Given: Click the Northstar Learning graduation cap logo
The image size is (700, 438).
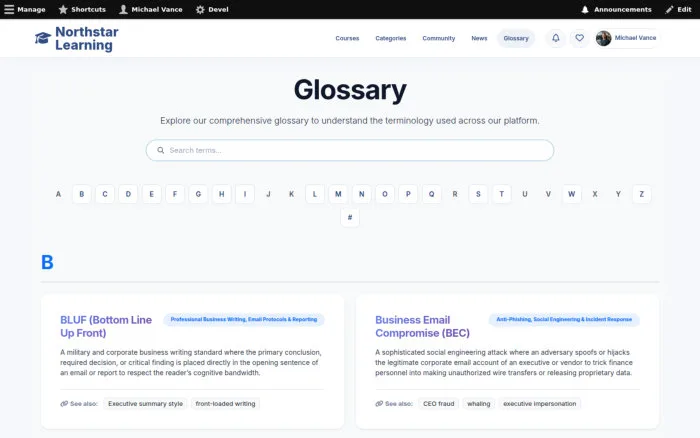Looking at the screenshot, I should pyautogui.click(x=43, y=38).
